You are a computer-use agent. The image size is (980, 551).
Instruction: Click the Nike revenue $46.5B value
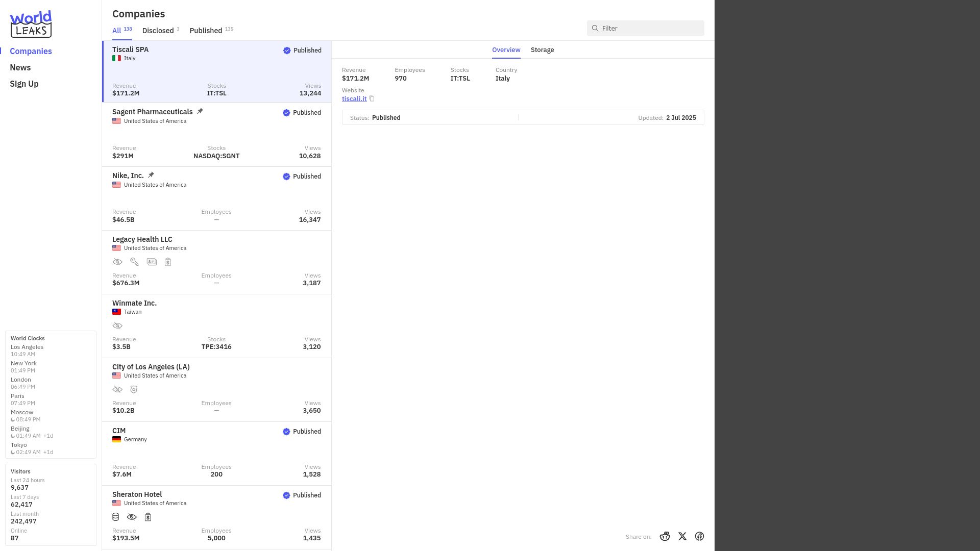[124, 220]
